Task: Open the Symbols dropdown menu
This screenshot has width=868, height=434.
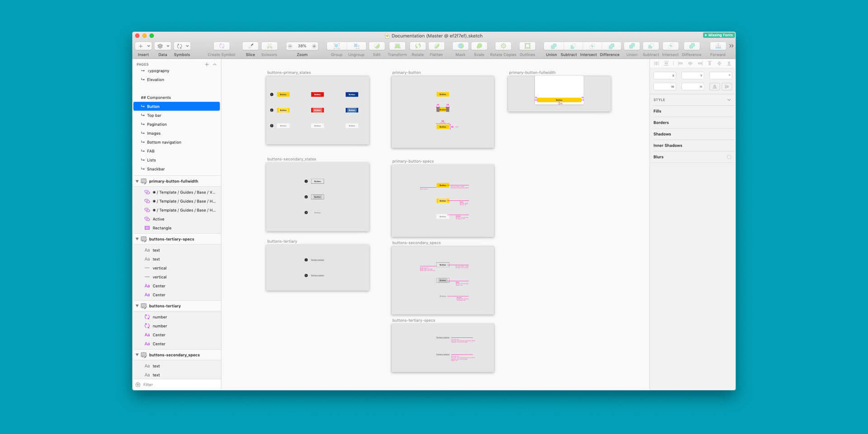Action: coord(182,46)
